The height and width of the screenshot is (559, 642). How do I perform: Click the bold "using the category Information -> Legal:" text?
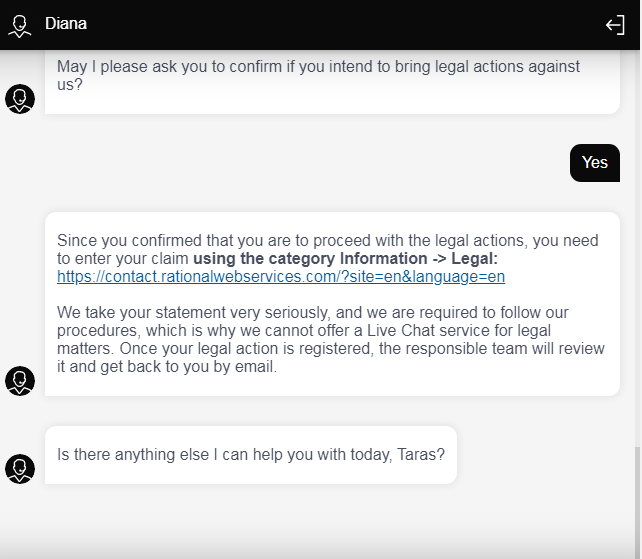(345, 259)
